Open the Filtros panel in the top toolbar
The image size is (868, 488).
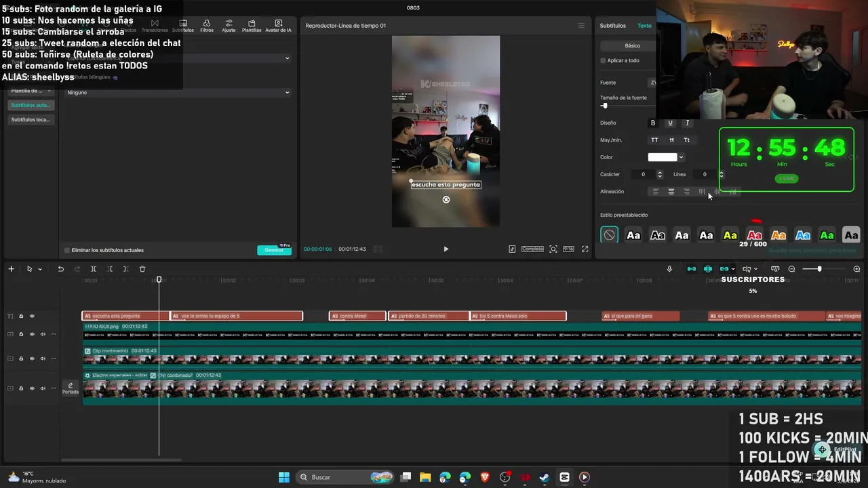coord(207,26)
